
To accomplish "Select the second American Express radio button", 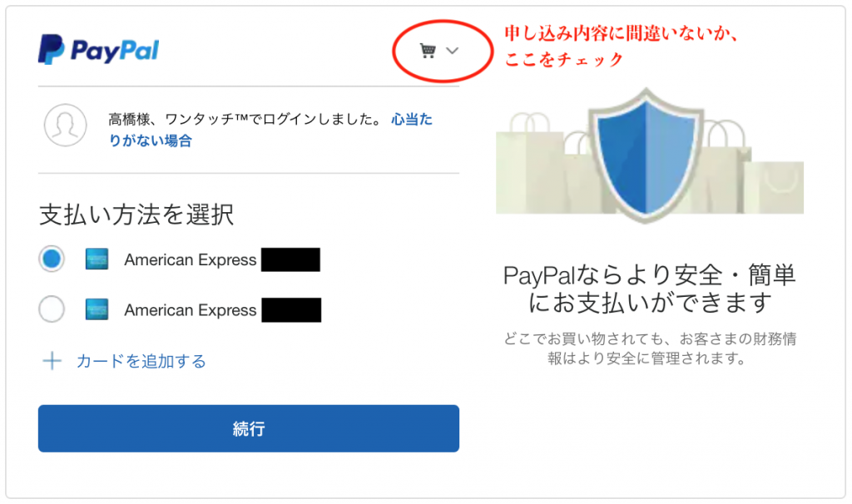I will pyautogui.click(x=52, y=309).
